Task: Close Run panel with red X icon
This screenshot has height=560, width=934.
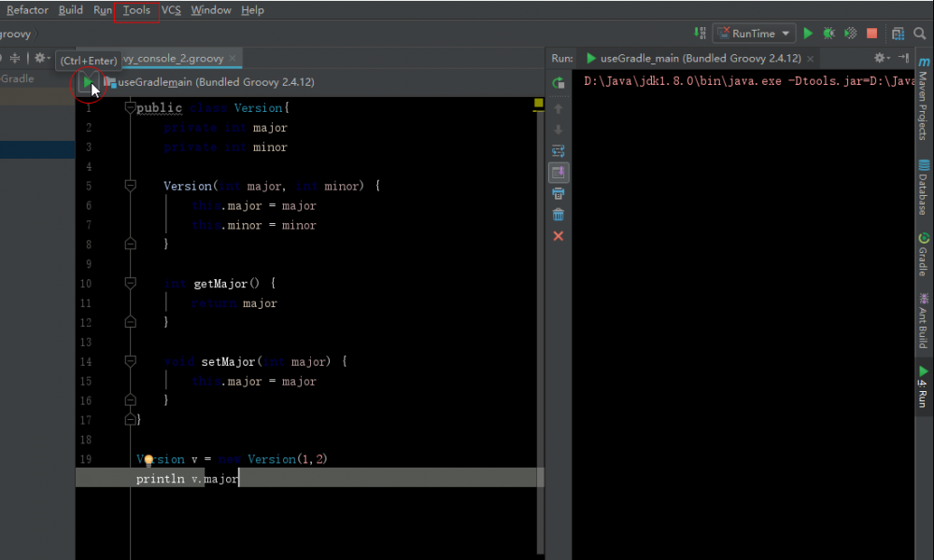Action: [559, 236]
